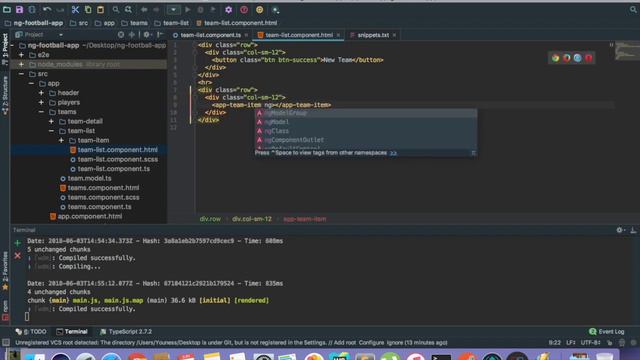Open Search Everywhere magnifier at top right
Screen dimensions: 640x360
coord(633,9)
